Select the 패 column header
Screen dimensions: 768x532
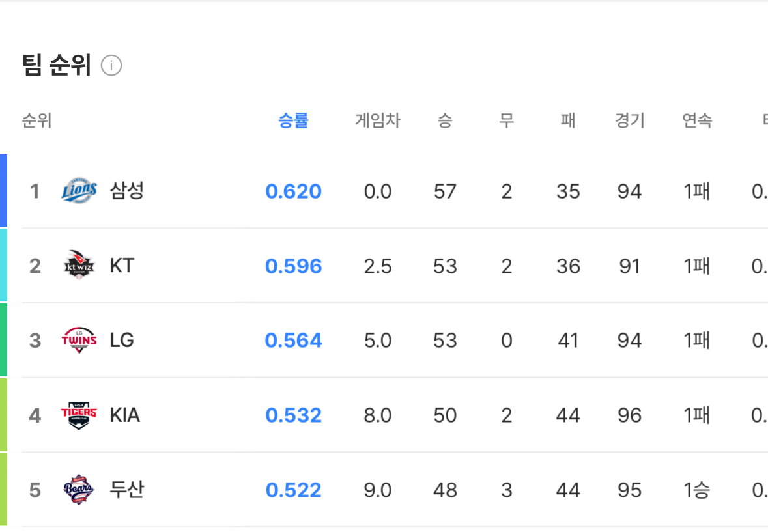click(568, 120)
